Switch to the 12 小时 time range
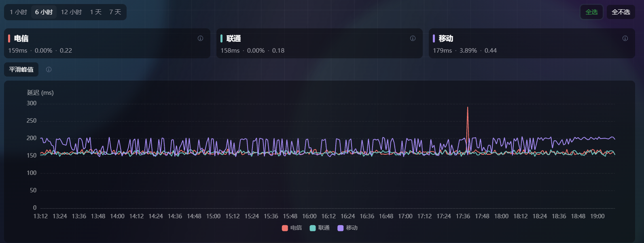This screenshot has width=644, height=243. pyautogui.click(x=71, y=12)
